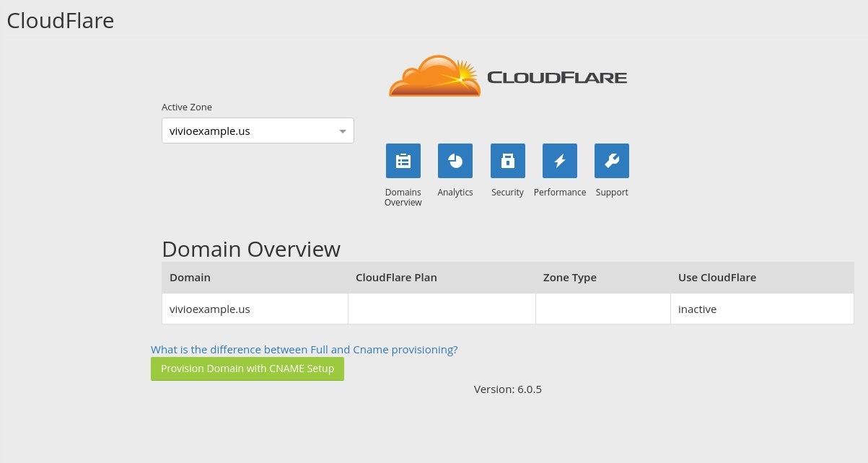Click the Performance text label
Screen dimensions: 868x463
(x=560, y=193)
